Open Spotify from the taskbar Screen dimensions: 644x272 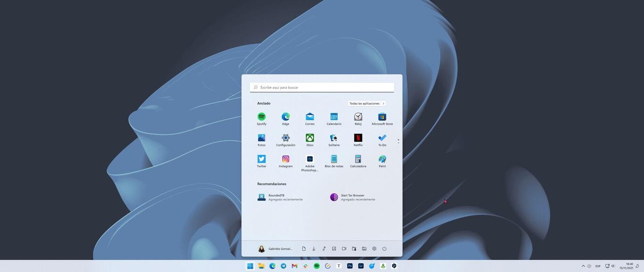[316, 266]
